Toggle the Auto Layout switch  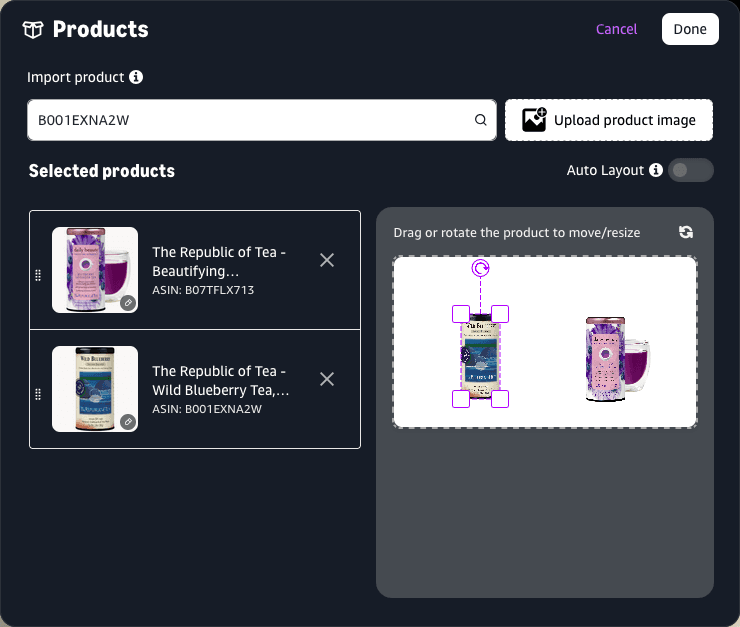coord(690,170)
